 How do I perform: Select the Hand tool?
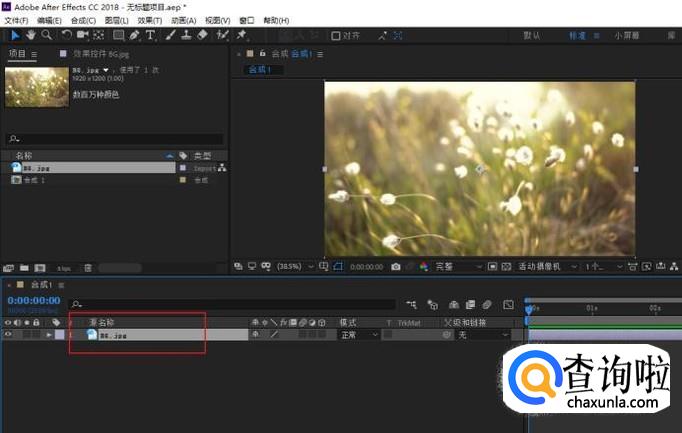32,35
